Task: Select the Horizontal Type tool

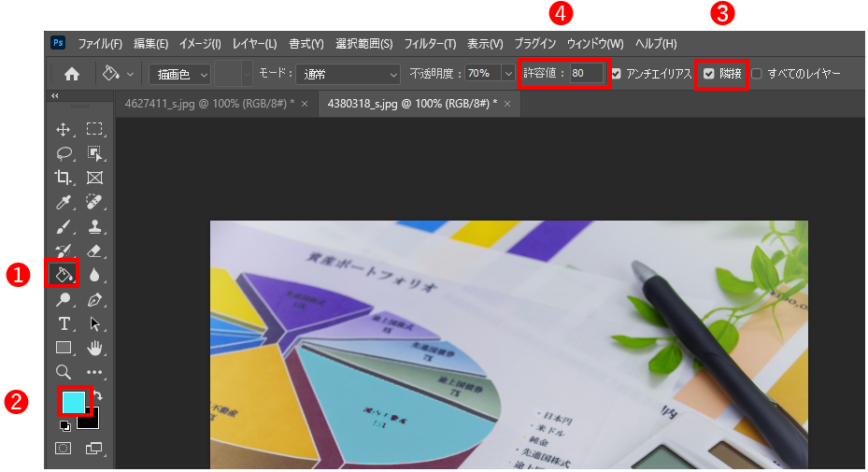Action: coord(64,323)
